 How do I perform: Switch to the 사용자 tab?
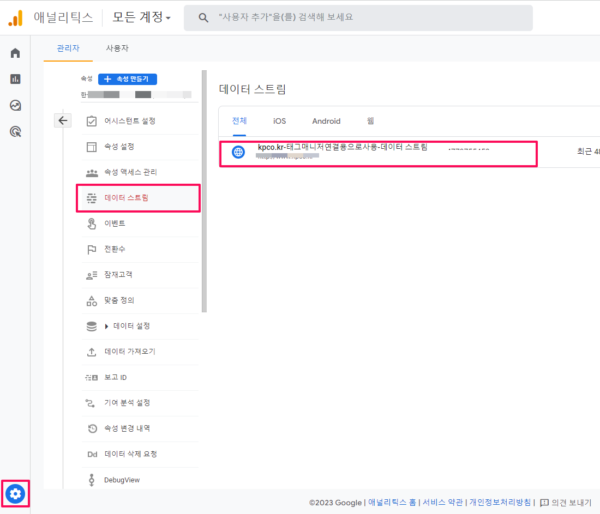pos(117,48)
